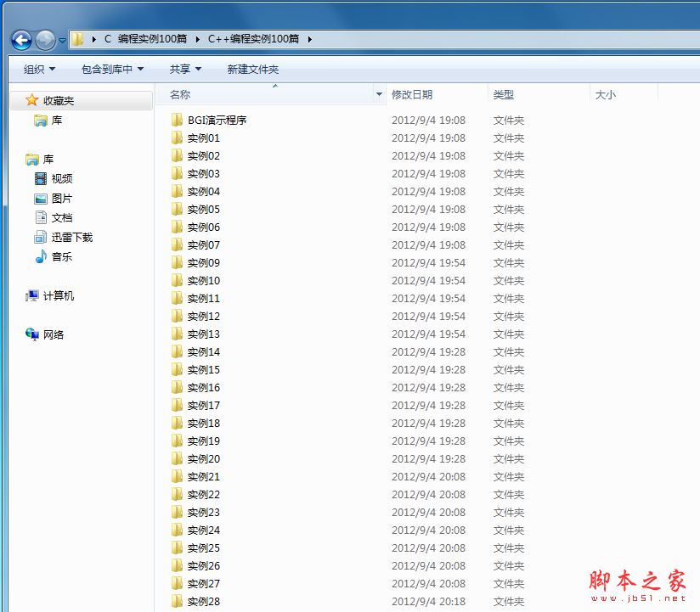Select 'C++编程实例100篇' breadcrumb segment

click(253, 39)
